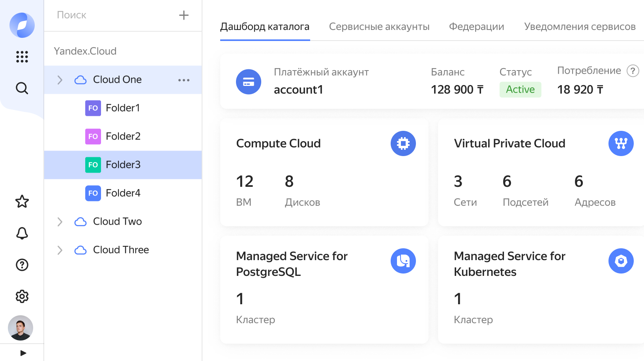Expand the Cloud One tree node
The height and width of the screenshot is (361, 644).
tap(60, 80)
